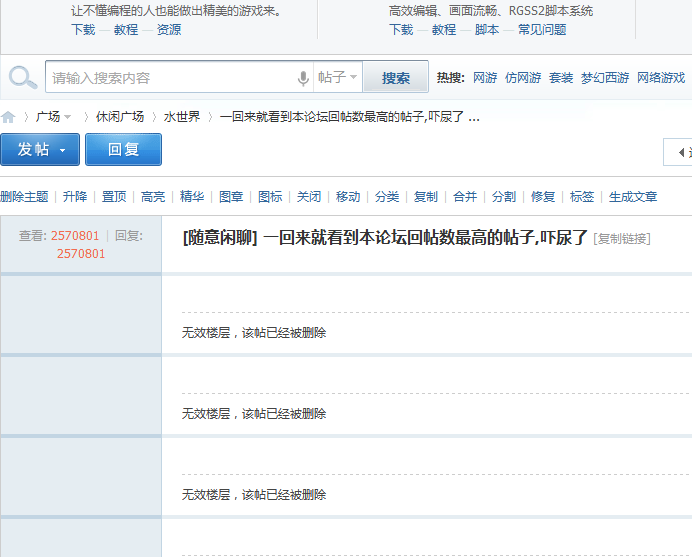Click the [复制链接] copy link

coord(622,239)
